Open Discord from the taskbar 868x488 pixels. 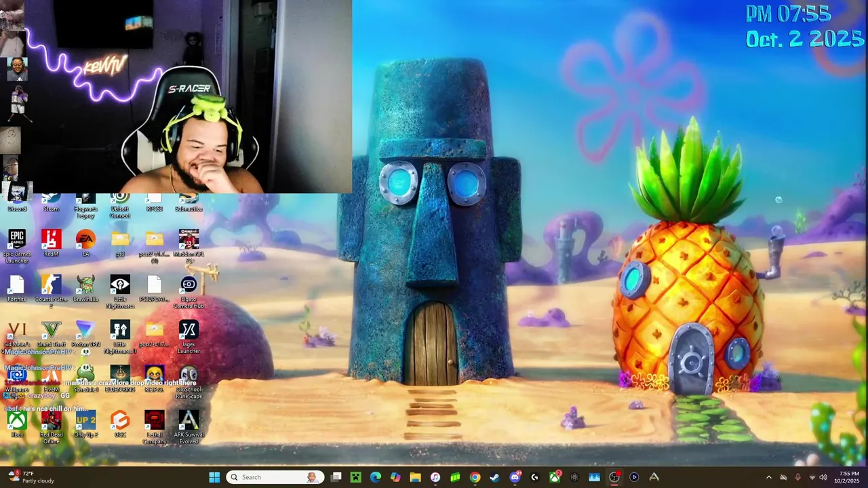point(515,477)
